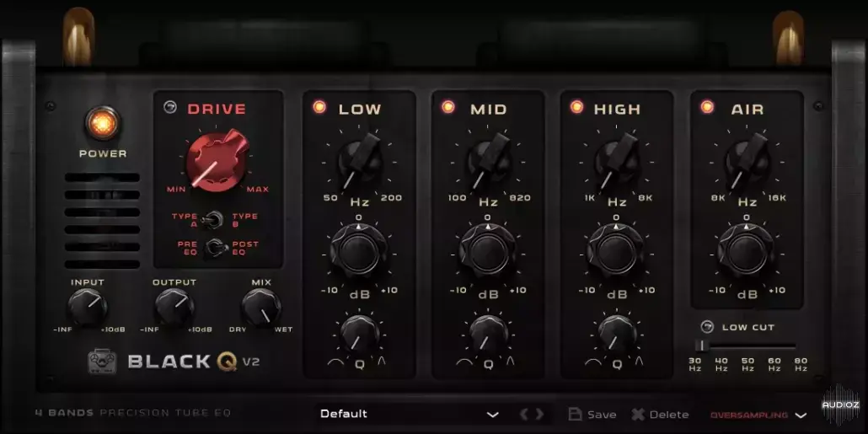Click the 60 Hz low cut label

[774, 364]
